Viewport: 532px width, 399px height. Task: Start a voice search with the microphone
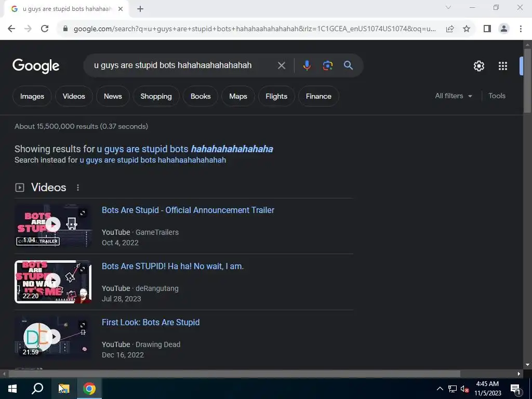(307, 65)
